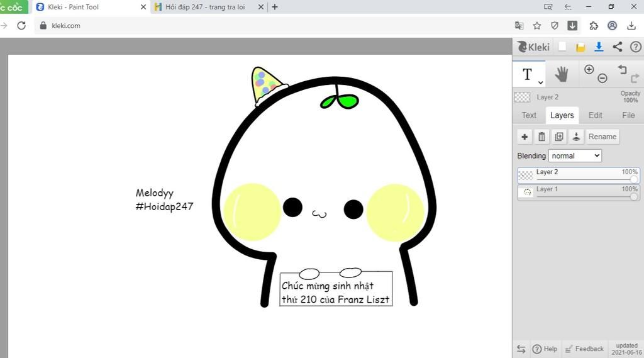Screen dimensions: 644x358
Task: Share the drawing
Action: pyautogui.click(x=618, y=47)
